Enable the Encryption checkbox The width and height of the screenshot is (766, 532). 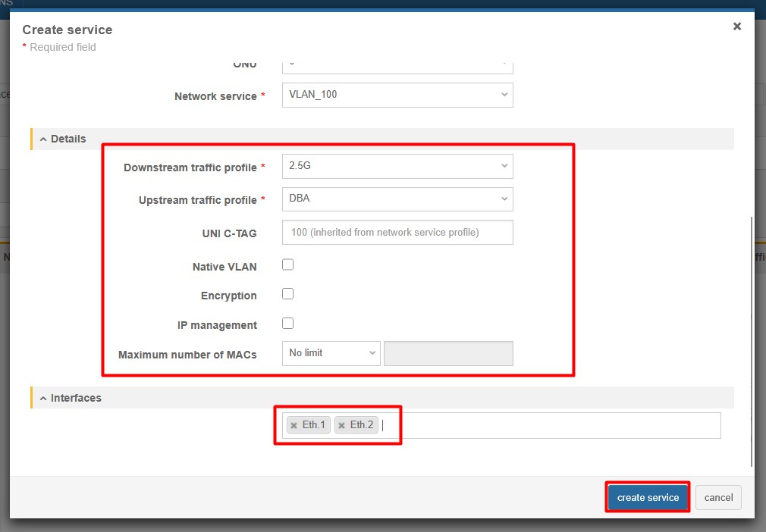coord(287,294)
